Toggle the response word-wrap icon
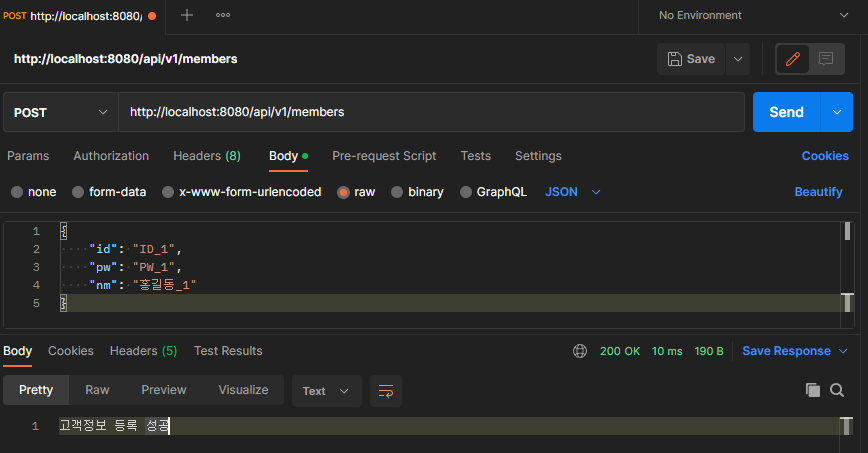Viewport: 868px width, 453px height. coord(386,391)
